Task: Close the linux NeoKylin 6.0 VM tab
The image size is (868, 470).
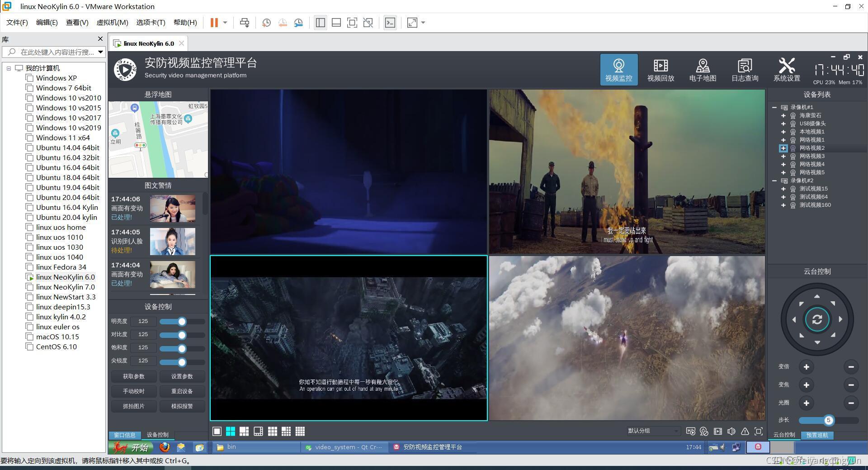Action: pyautogui.click(x=181, y=43)
